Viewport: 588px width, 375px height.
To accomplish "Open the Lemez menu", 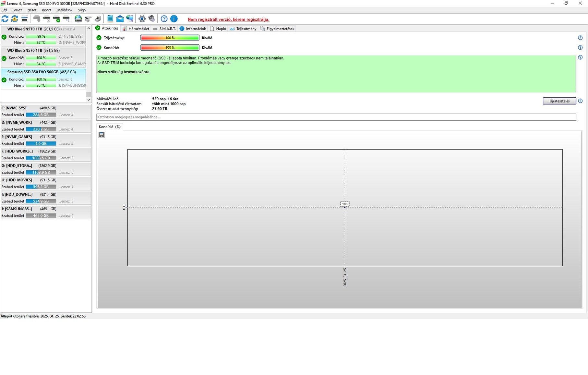I will coord(17,10).
